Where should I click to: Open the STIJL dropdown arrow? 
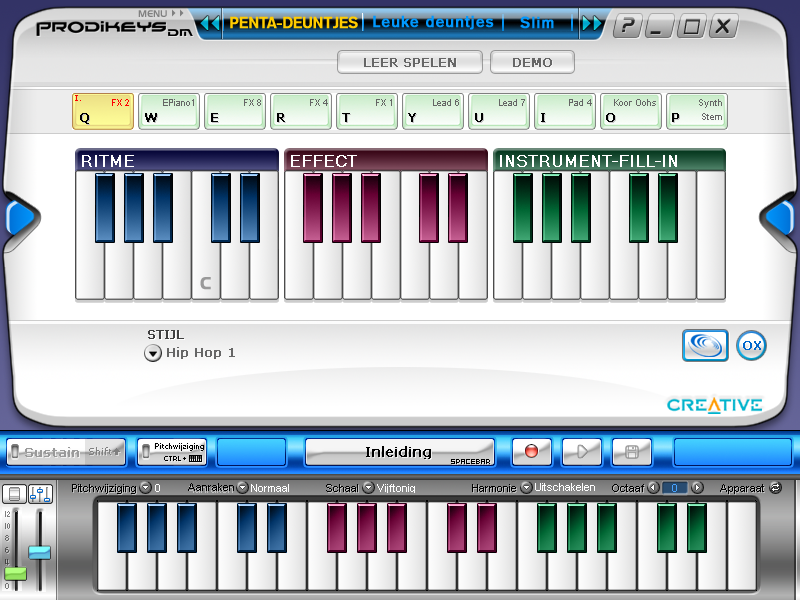tap(153, 353)
